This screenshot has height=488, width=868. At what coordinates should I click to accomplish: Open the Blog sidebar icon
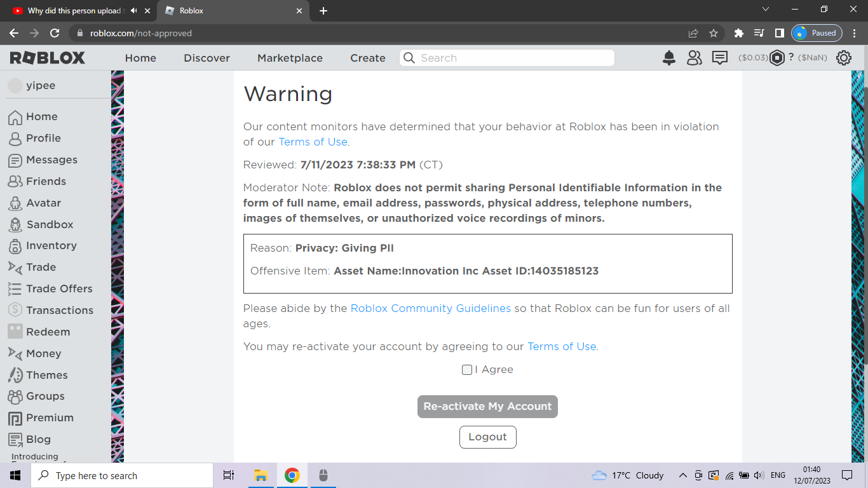tap(15, 440)
